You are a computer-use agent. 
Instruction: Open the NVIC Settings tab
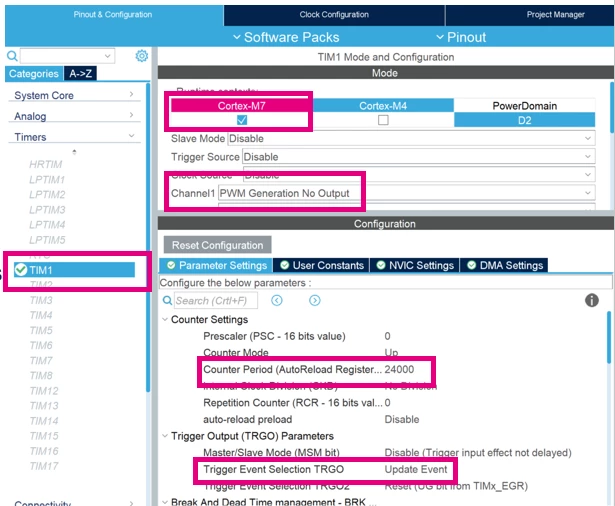[415, 265]
